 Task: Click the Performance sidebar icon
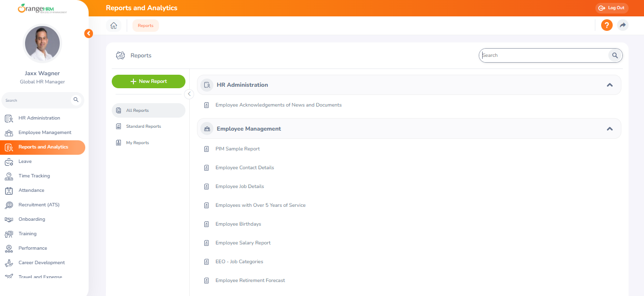pyautogui.click(x=9, y=248)
